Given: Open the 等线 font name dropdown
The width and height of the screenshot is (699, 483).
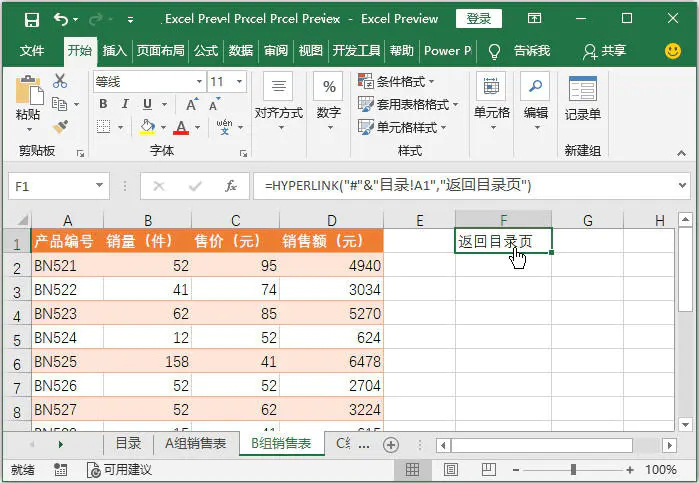Looking at the screenshot, I should [199, 82].
